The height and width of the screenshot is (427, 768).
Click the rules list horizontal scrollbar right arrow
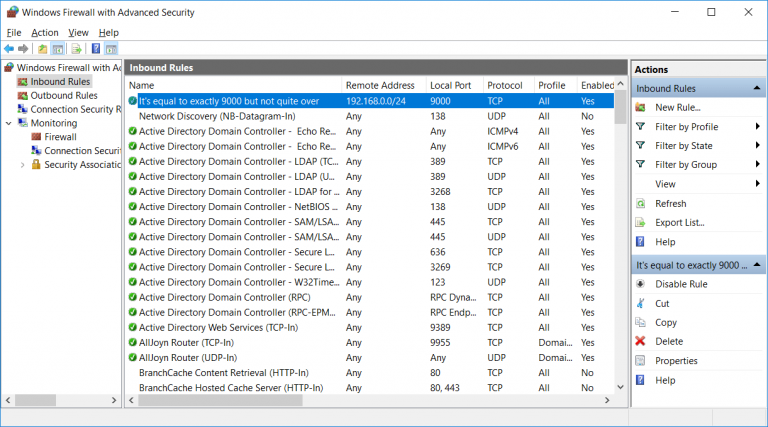(607, 400)
